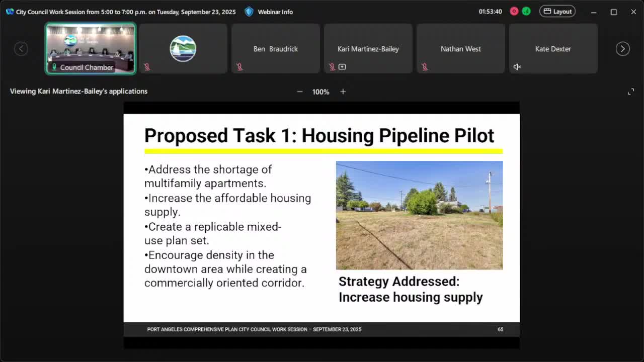Select Kate Dexter's participant tile

tap(553, 49)
